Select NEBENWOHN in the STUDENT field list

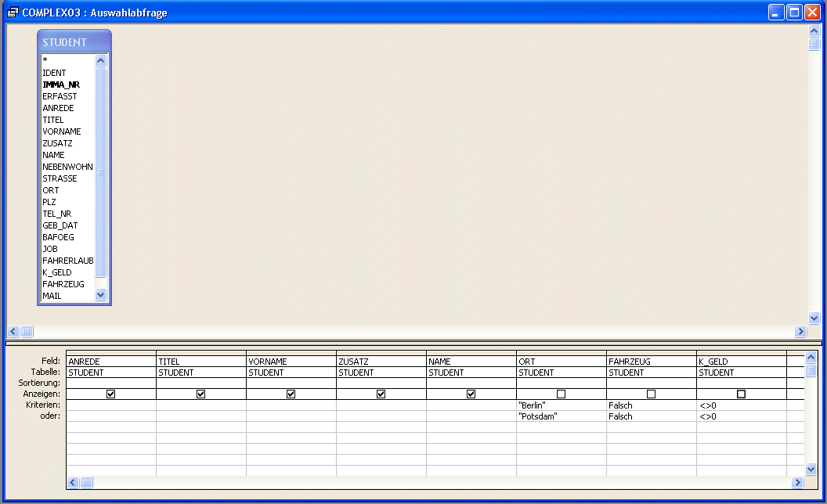[67, 167]
